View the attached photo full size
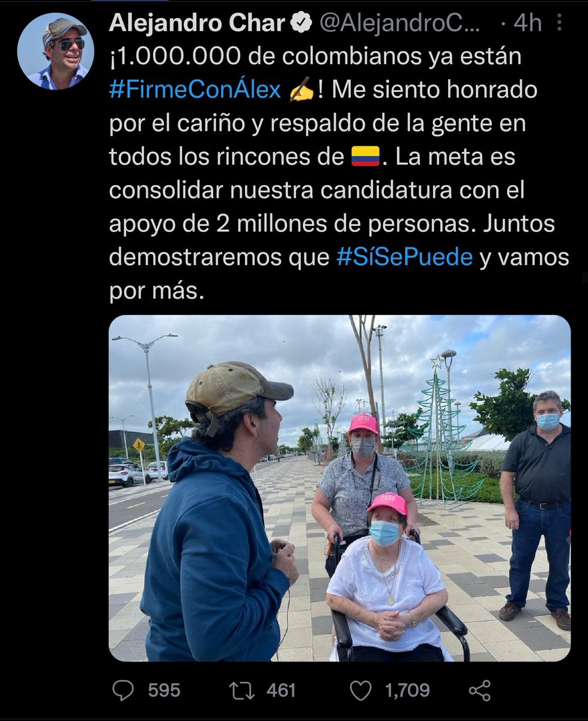This screenshot has width=588, height=721. (x=339, y=488)
